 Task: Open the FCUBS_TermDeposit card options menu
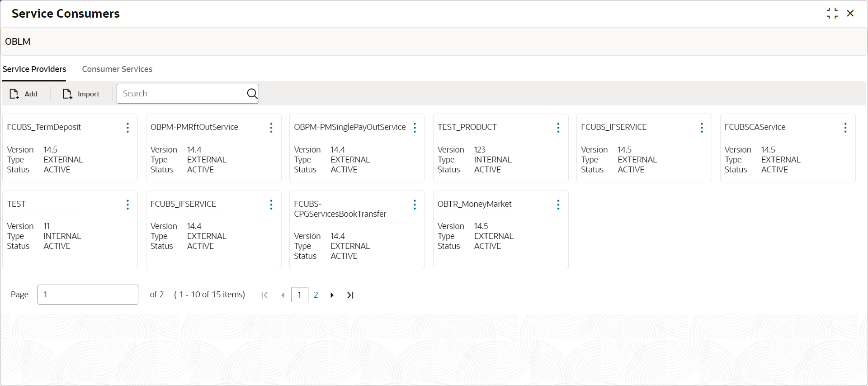coord(128,128)
